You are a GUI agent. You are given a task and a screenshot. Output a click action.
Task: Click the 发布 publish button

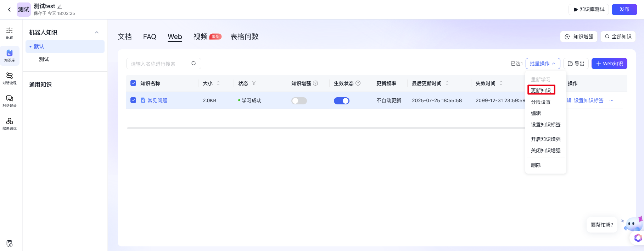[x=624, y=10]
